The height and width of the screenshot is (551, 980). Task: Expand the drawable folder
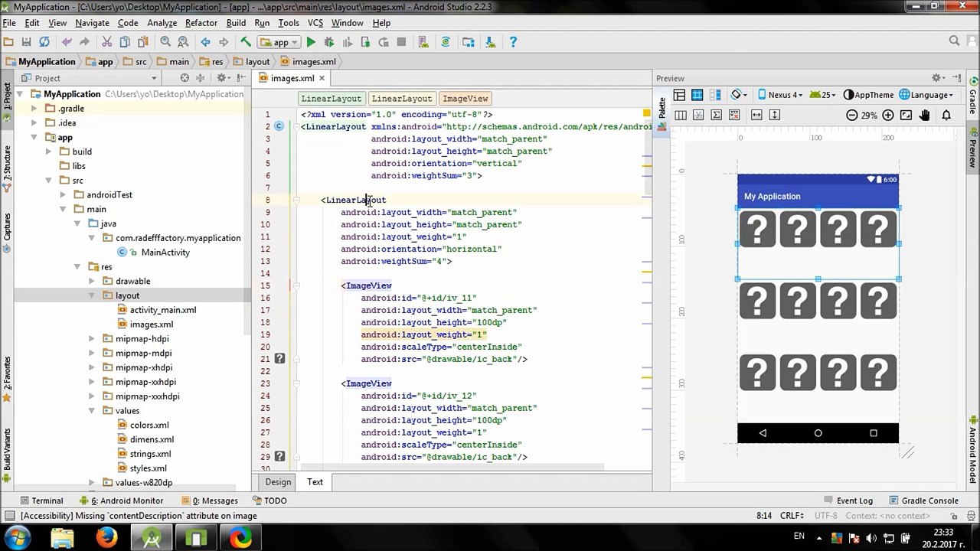[92, 282]
